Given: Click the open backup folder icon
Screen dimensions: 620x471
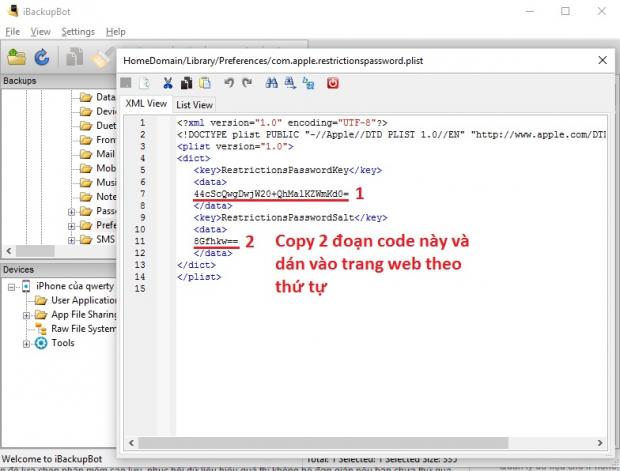Looking at the screenshot, I should click(16, 57).
